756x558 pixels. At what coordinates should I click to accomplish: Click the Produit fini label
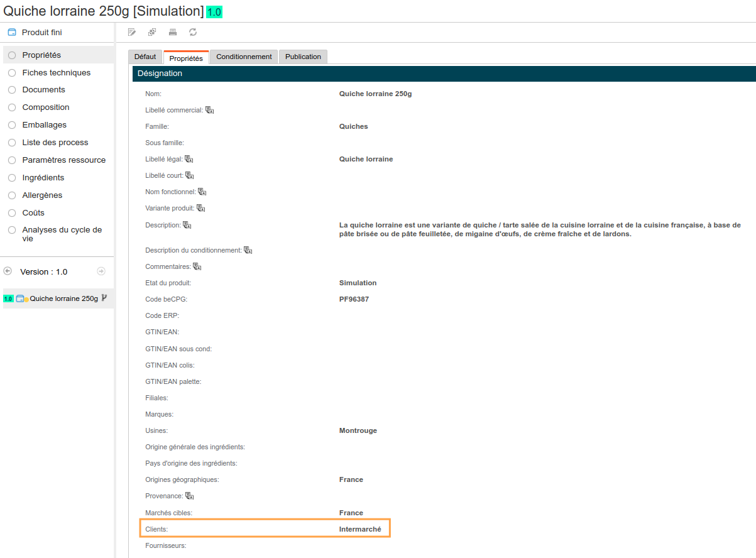42,33
